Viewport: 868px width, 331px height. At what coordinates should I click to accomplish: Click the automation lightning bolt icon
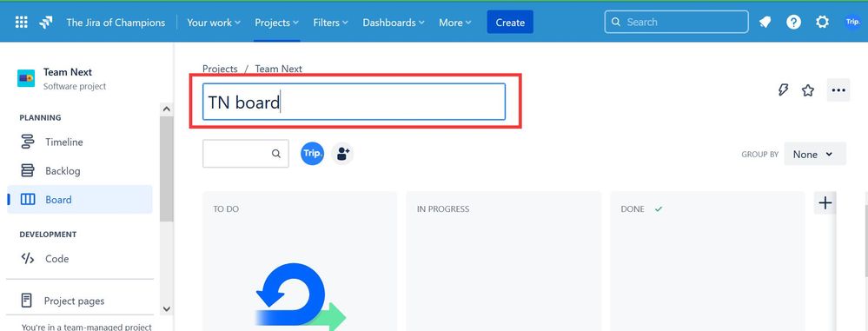point(783,90)
